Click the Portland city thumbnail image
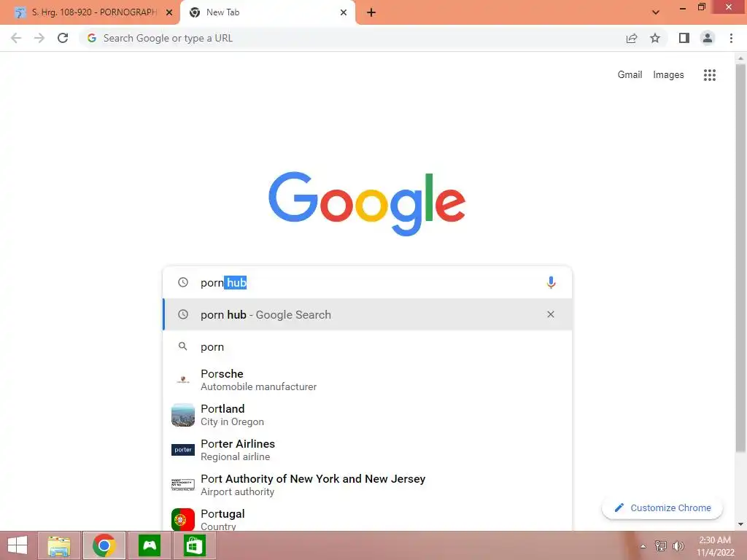 pos(183,415)
